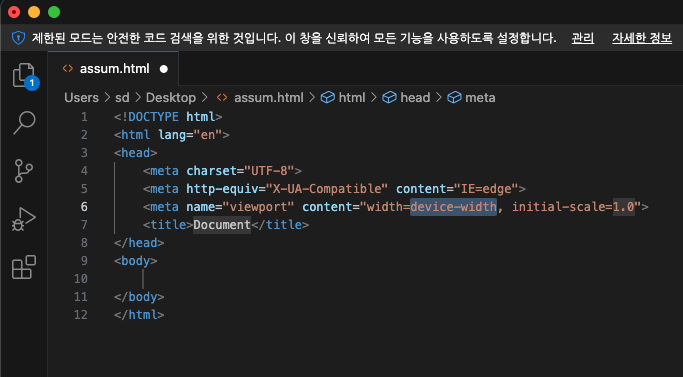Click the closing html tag on line 12
This screenshot has width=683, height=377.
click(x=139, y=315)
